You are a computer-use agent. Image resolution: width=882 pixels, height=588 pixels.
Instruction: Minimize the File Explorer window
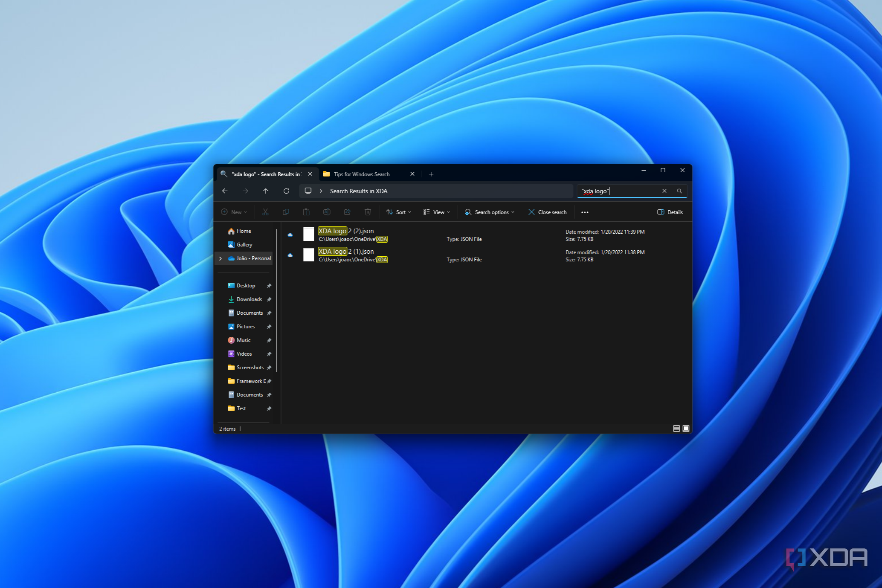coord(644,170)
